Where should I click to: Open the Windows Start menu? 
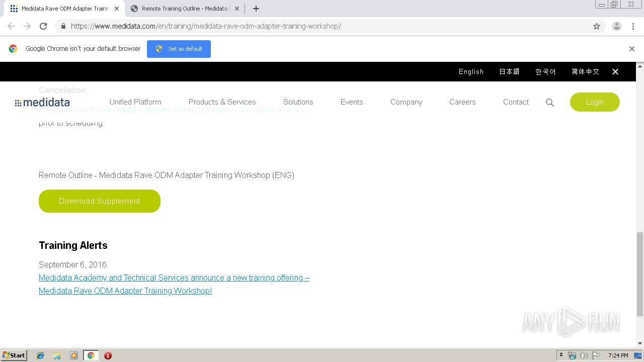(x=14, y=355)
